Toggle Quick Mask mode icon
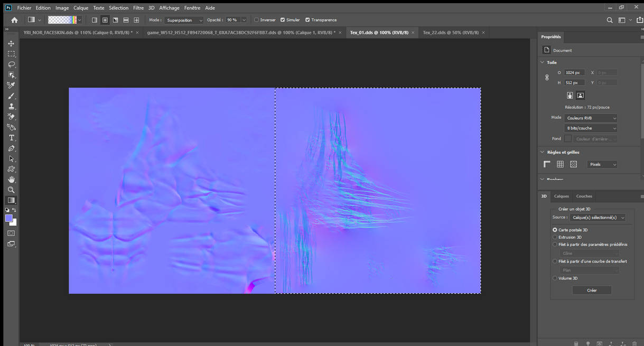This screenshot has width=644, height=346. [11, 233]
